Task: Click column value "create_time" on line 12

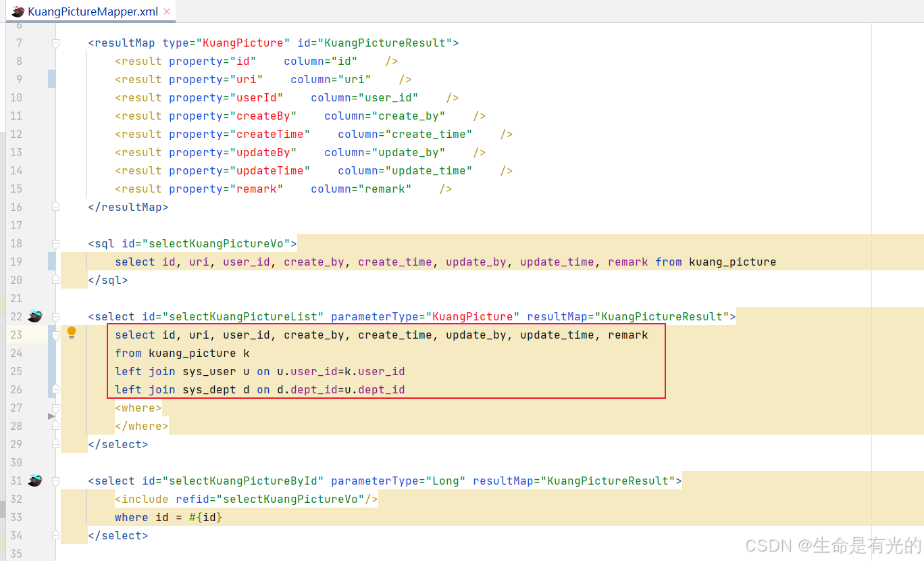Action: (428, 134)
